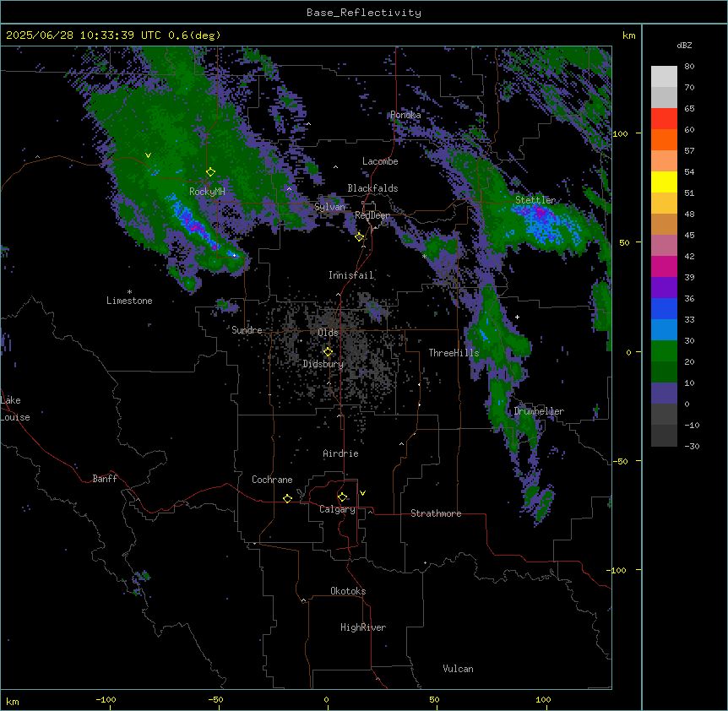Click the Lake Louise label
This screenshot has height=711, width=728.
tap(15, 409)
